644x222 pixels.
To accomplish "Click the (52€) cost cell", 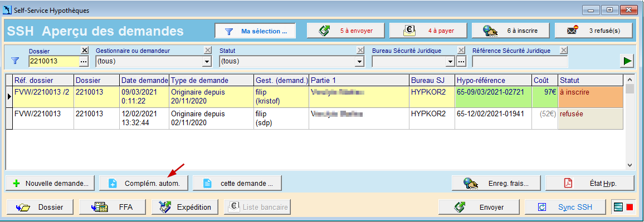I will [545, 119].
